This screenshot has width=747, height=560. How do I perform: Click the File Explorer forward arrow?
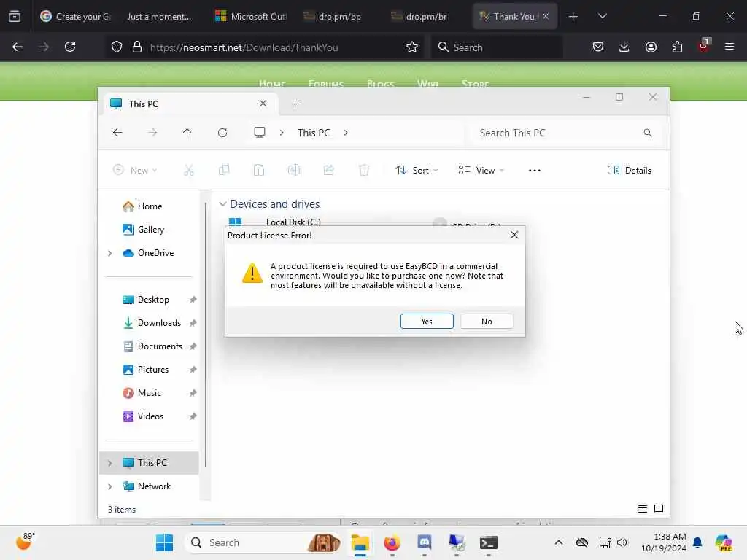tap(152, 133)
